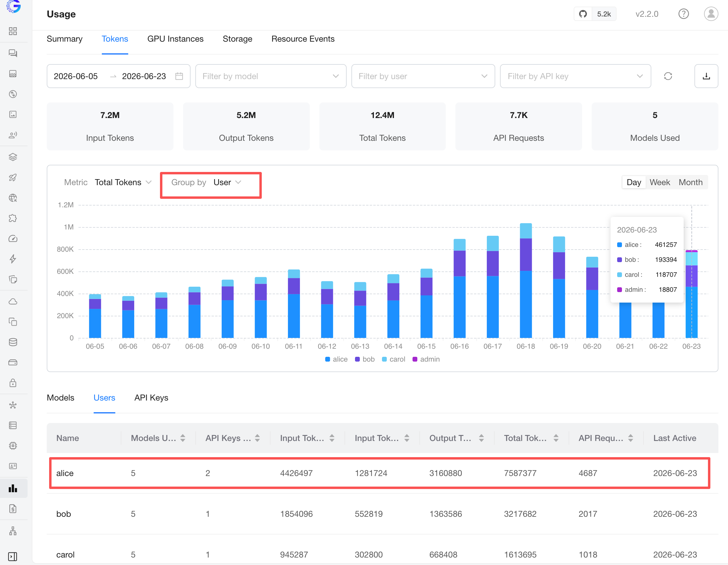Open the API Keys table tab
Image resolution: width=728 pixels, height=565 pixels.
[x=151, y=398]
